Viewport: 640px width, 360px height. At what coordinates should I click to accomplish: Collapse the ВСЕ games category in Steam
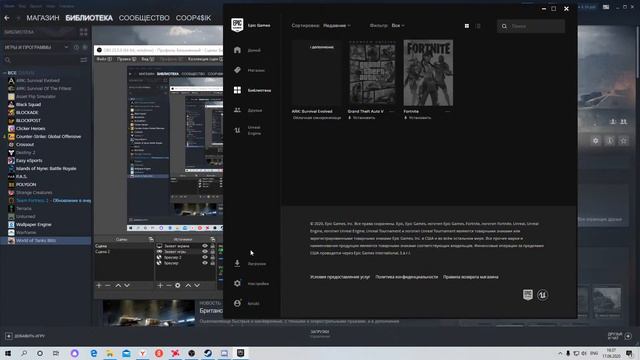(x=4, y=73)
